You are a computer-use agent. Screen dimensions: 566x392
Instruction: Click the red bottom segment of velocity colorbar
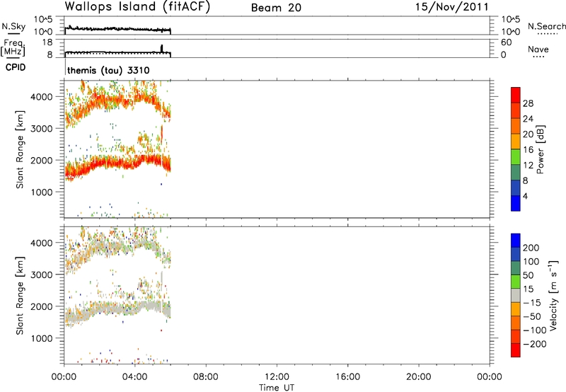coord(516,350)
